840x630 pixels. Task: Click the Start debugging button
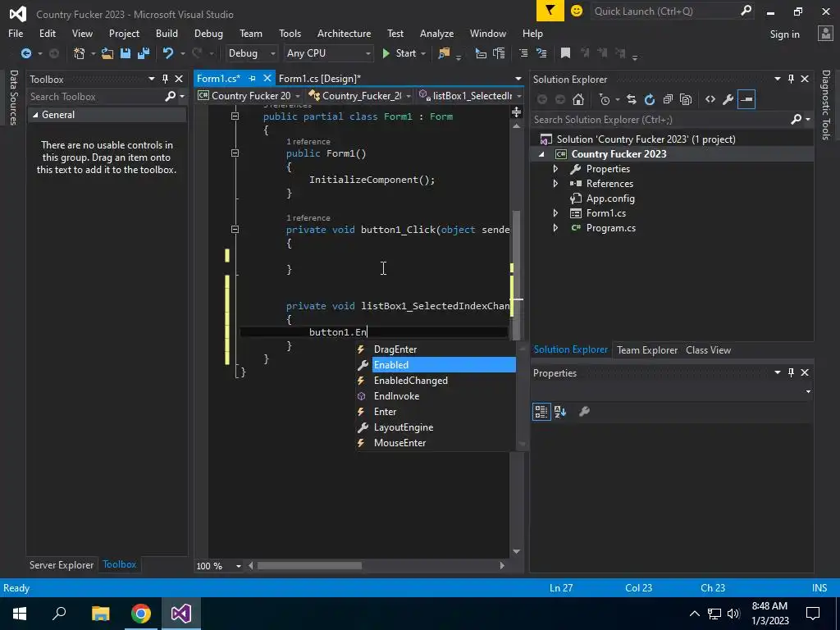(399, 53)
